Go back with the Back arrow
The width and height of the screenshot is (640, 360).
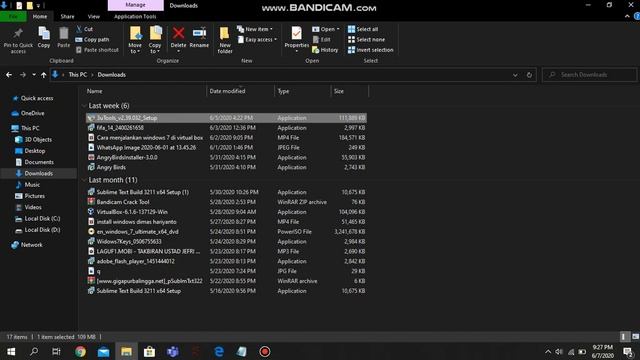click(x=9, y=75)
